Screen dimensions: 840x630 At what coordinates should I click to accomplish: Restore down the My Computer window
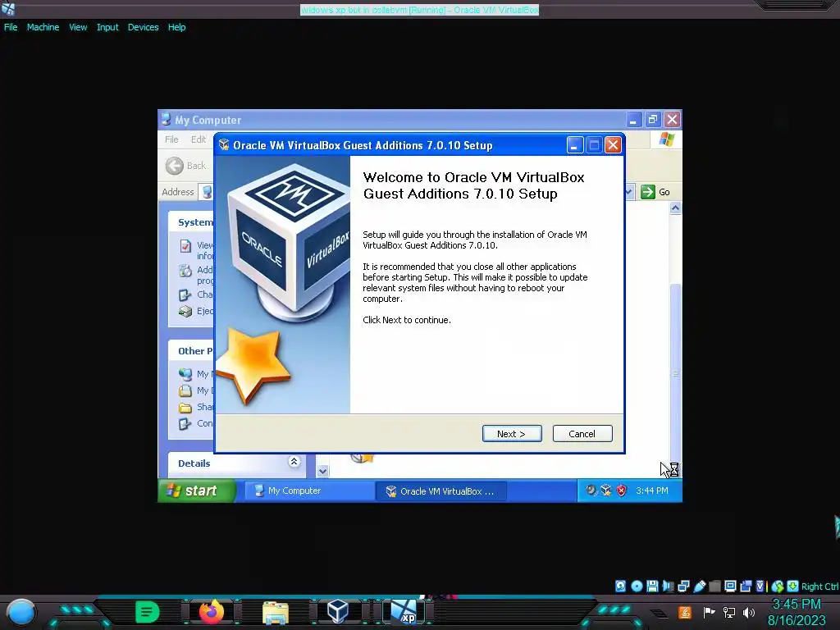tap(652, 120)
